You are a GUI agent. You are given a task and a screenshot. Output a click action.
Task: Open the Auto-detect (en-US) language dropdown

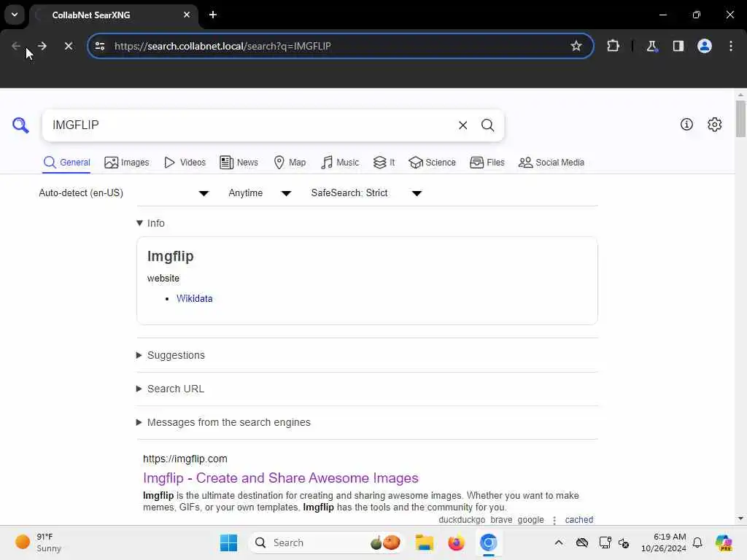(124, 192)
